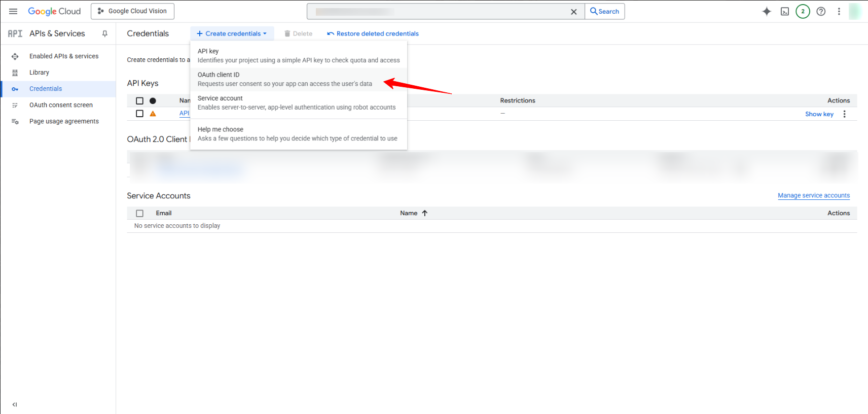Click the Show key link
The image size is (868, 414).
click(x=819, y=114)
